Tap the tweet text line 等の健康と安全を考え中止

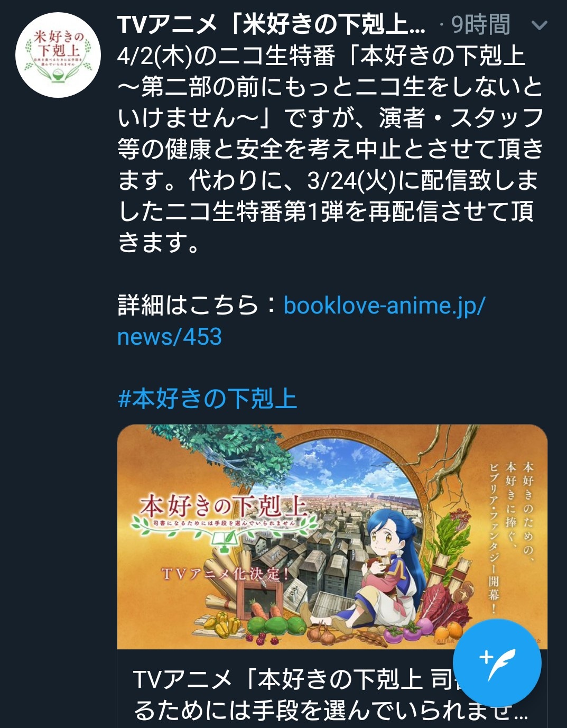click(x=330, y=150)
